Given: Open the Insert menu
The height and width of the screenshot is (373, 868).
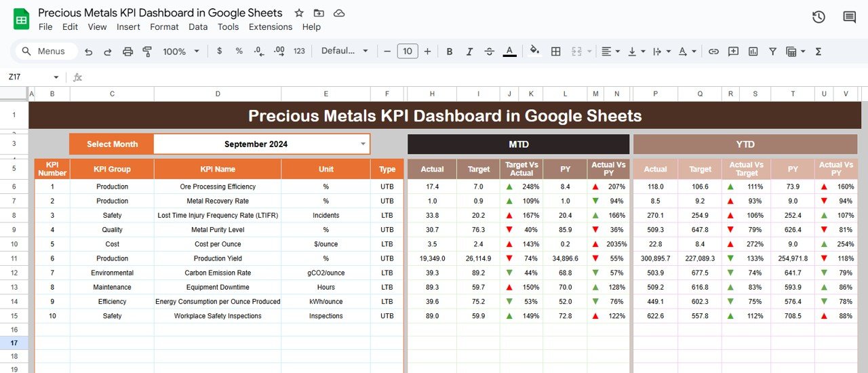Looking at the screenshot, I should point(128,27).
